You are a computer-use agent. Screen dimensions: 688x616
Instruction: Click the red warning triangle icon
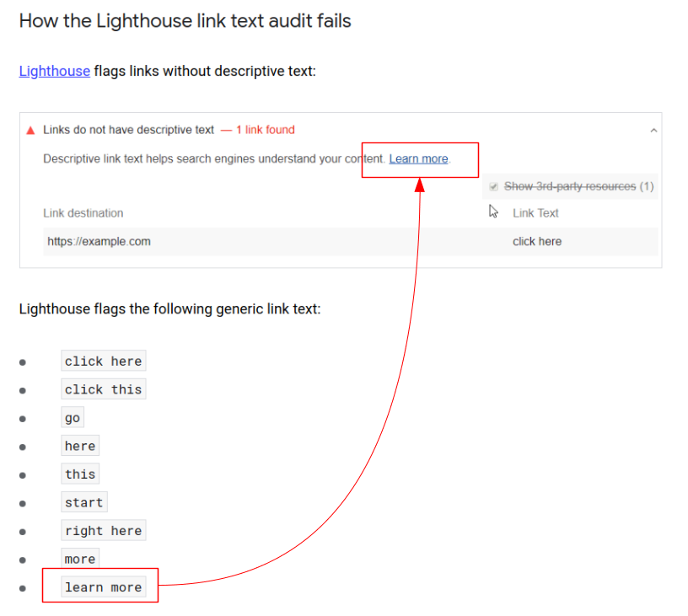[x=30, y=130]
